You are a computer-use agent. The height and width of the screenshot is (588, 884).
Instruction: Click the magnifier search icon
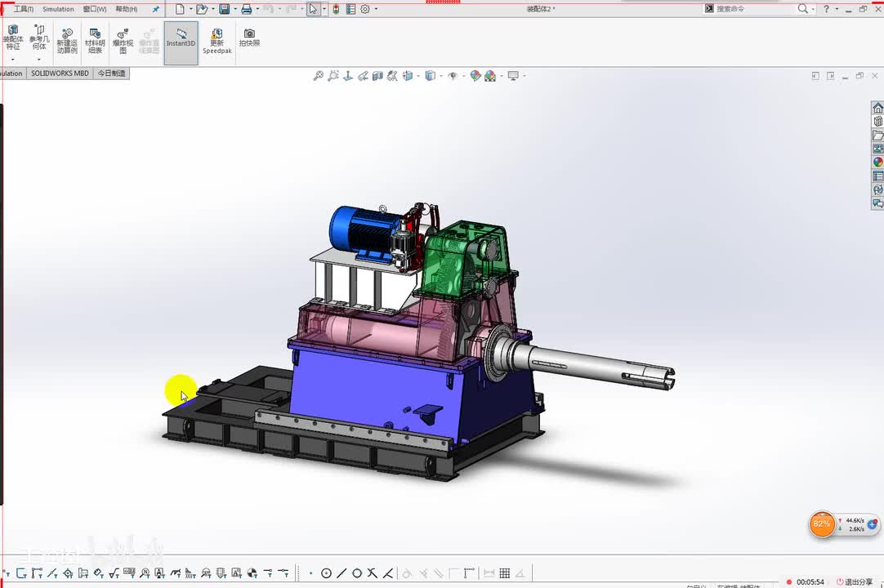tap(803, 8)
